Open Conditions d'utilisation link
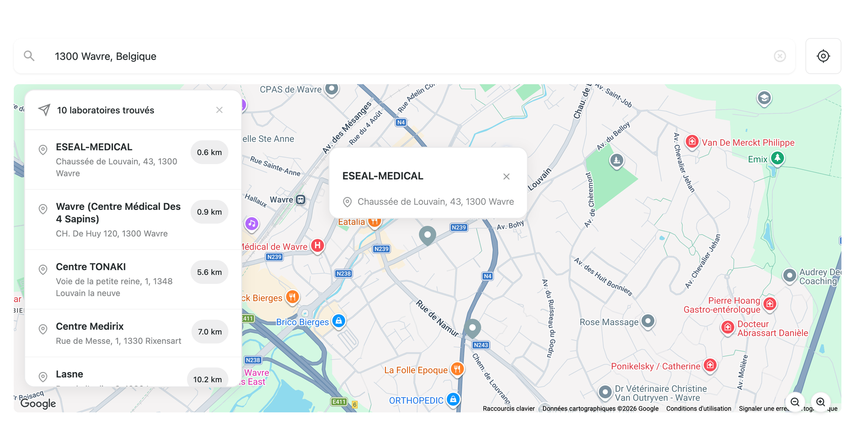Image resolution: width=868 pixels, height=437 pixels. click(699, 408)
